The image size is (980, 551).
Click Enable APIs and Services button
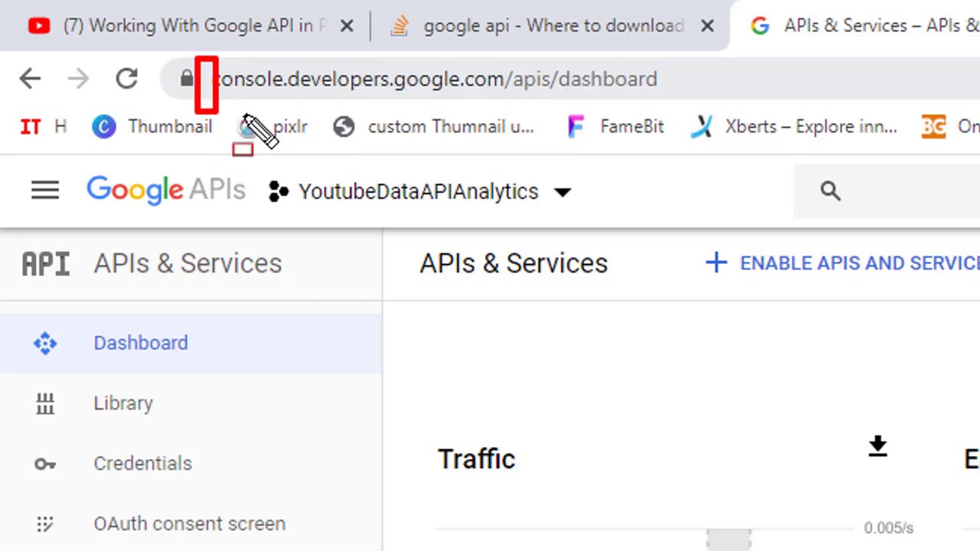point(842,263)
